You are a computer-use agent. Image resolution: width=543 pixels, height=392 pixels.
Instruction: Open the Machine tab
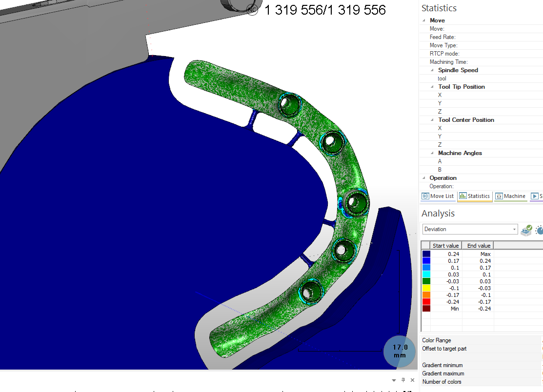510,196
